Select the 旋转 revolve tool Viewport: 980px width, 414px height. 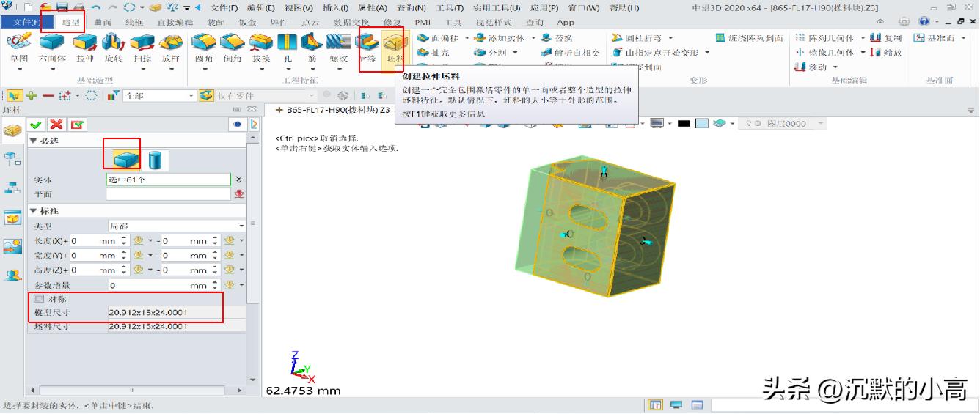[113, 47]
